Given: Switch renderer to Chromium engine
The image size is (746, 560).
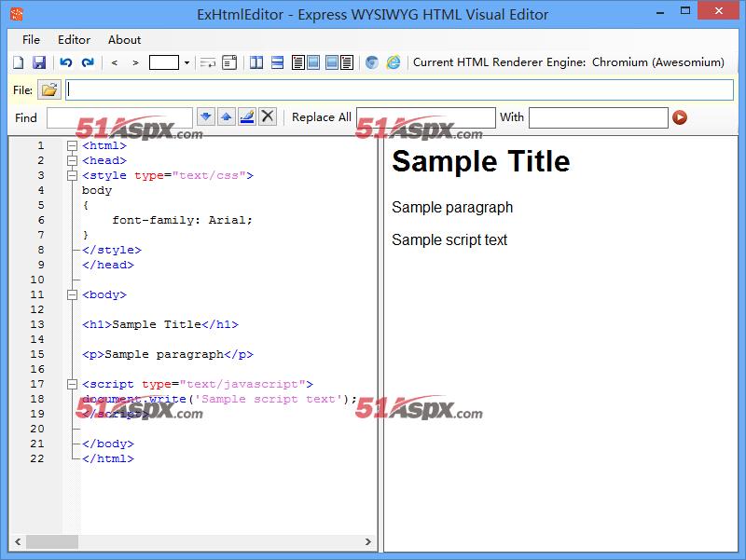Looking at the screenshot, I should 371,62.
